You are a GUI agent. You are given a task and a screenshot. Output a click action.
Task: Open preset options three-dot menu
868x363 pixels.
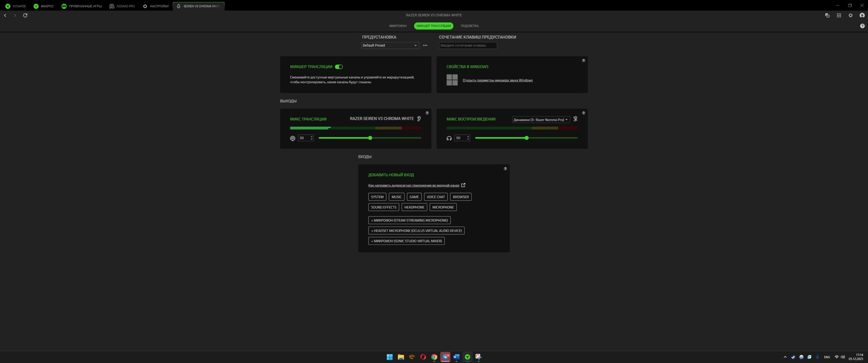tap(425, 45)
